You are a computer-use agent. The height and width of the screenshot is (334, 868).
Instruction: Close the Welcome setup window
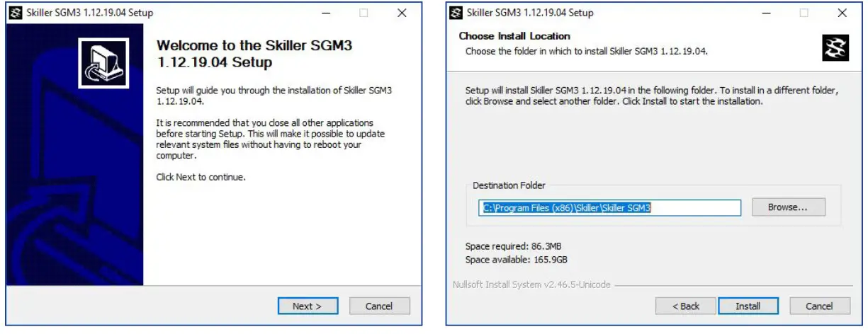click(x=402, y=13)
